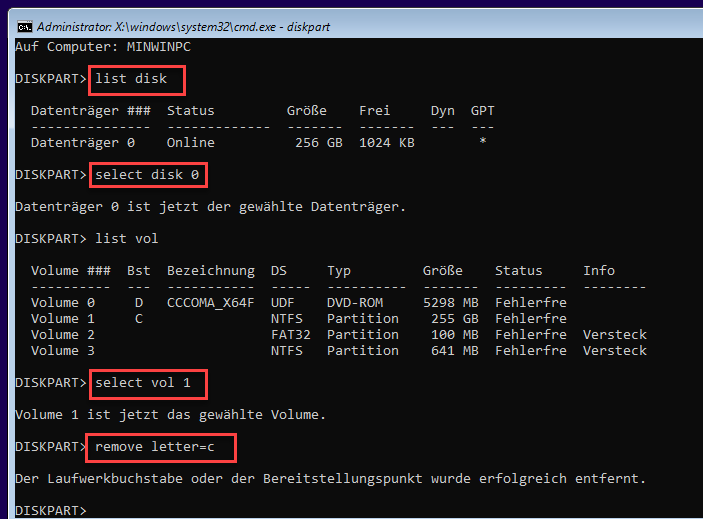Click the 'CCCOMA_X64F' volume label

211,303
